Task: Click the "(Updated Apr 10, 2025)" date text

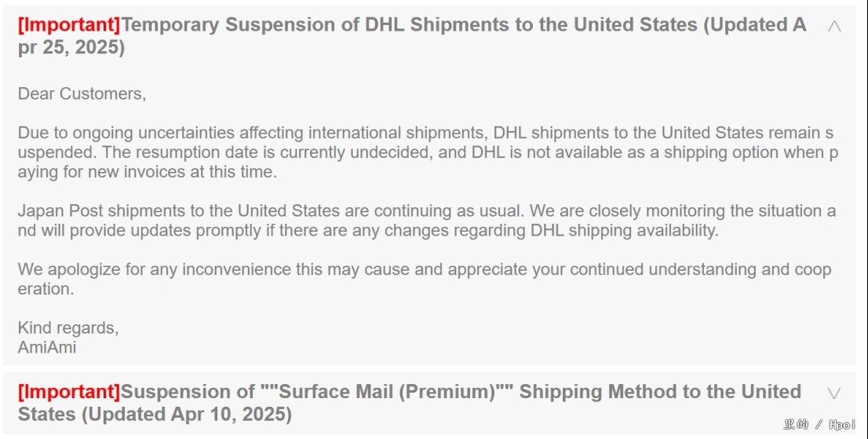Action: pyautogui.click(x=187, y=414)
